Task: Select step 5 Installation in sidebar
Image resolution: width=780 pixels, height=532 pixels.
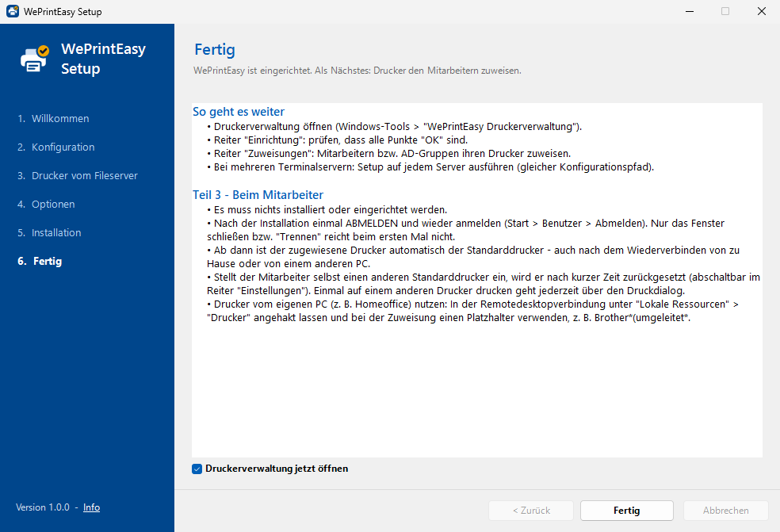Action: click(49, 232)
